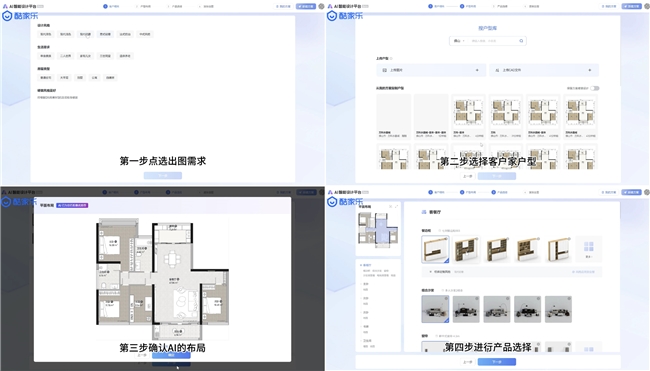This screenshot has height=371, width=650.
Task: Select the third design style tag chip
Action: [x=85, y=34]
